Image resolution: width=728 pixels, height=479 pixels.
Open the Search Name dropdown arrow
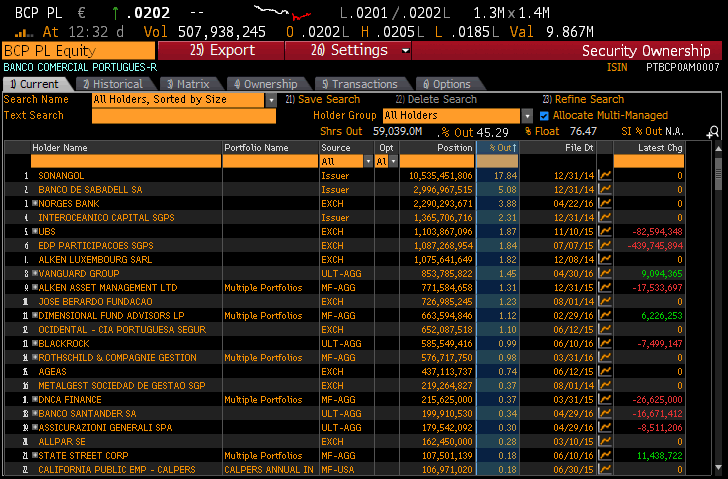(271, 99)
